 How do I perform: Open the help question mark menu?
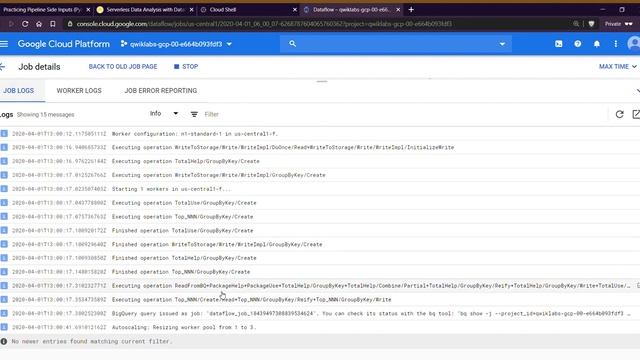tap(578, 44)
